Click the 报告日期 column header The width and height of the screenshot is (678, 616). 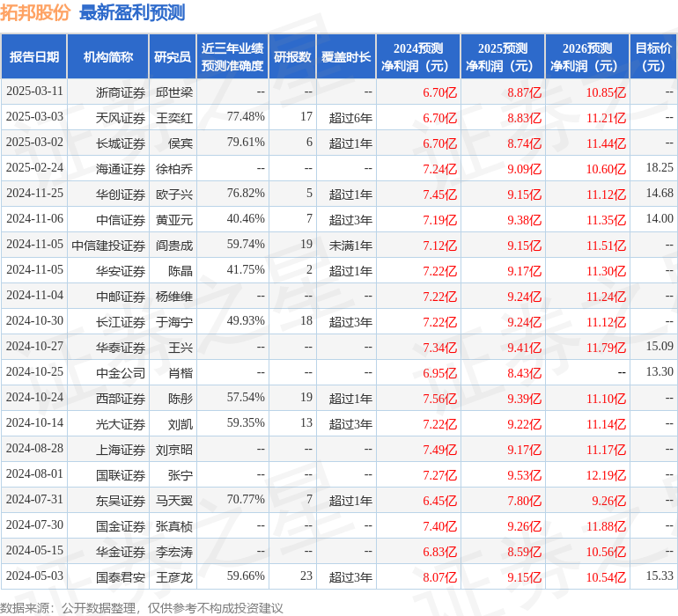pyautogui.click(x=34, y=56)
